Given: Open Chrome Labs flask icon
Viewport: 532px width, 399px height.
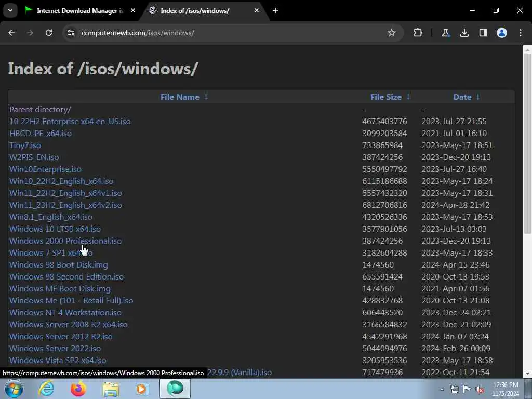Looking at the screenshot, I should [445, 33].
